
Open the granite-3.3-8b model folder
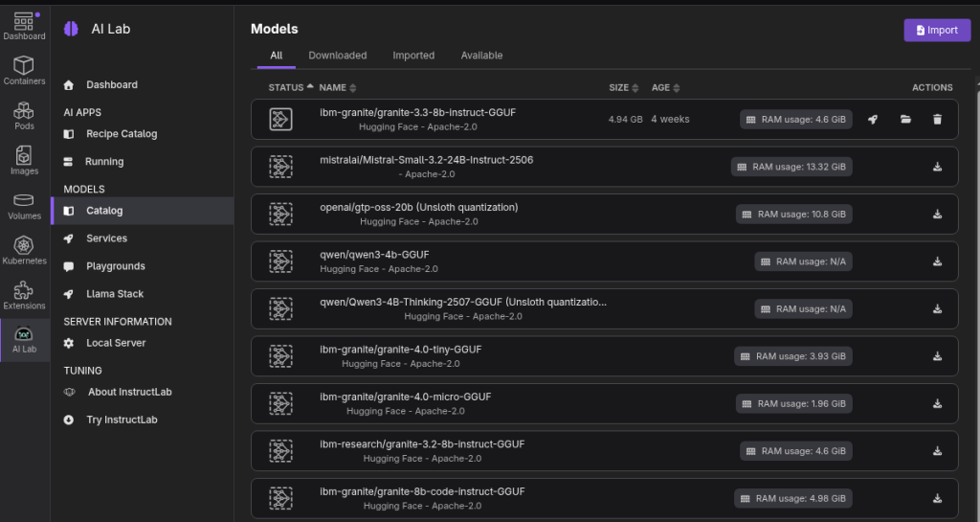point(905,120)
